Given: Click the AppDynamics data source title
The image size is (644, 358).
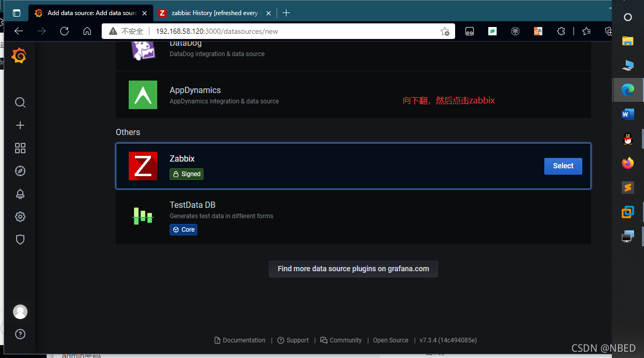Looking at the screenshot, I should point(195,90).
